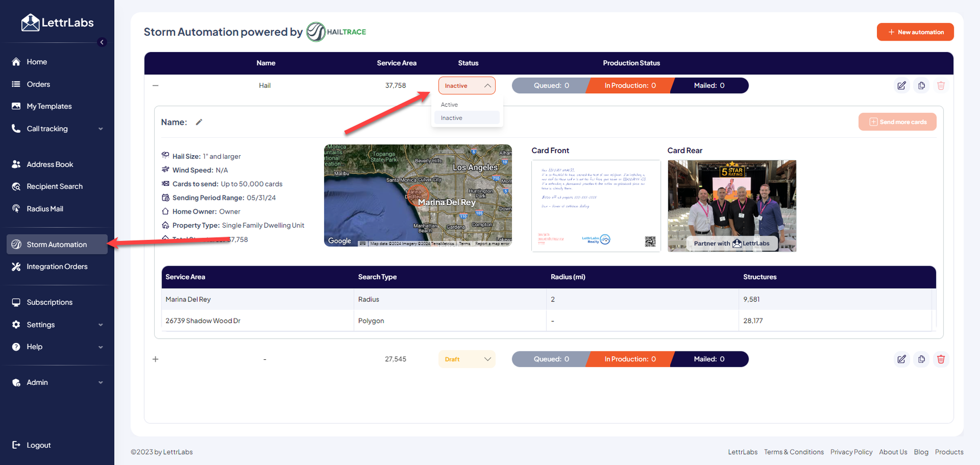Expand the Call tracking submenu arrow
This screenshot has height=465, width=980.
pyautogui.click(x=100, y=129)
